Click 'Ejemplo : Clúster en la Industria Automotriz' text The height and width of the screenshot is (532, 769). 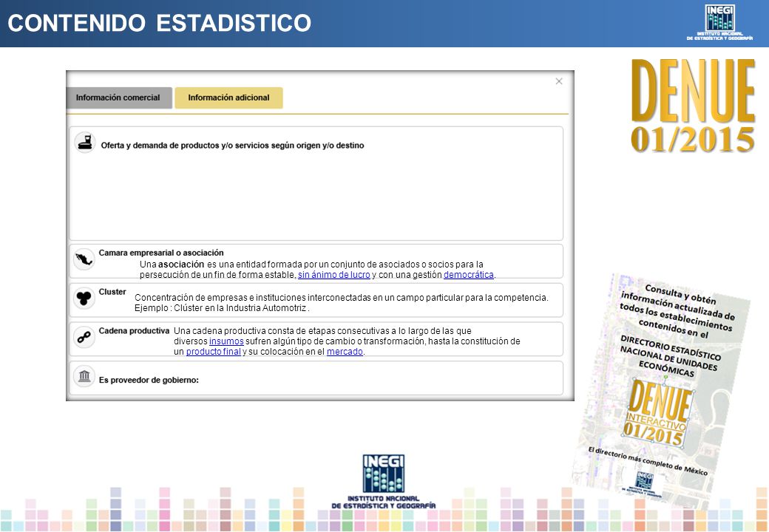pyautogui.click(x=222, y=308)
